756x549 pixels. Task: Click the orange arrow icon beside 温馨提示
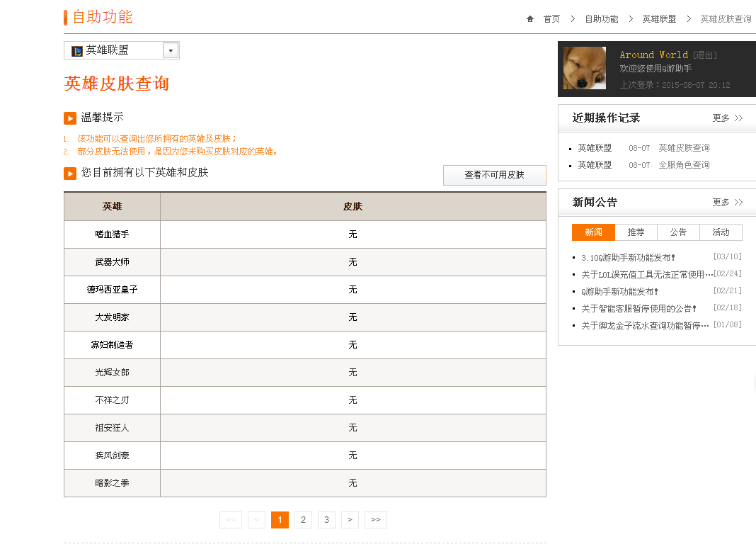pyautogui.click(x=70, y=118)
